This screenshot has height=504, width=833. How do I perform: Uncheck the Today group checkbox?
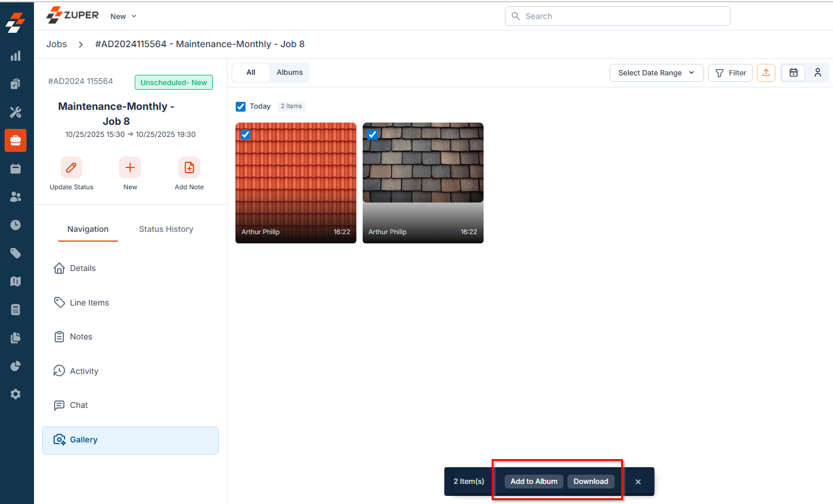point(241,106)
